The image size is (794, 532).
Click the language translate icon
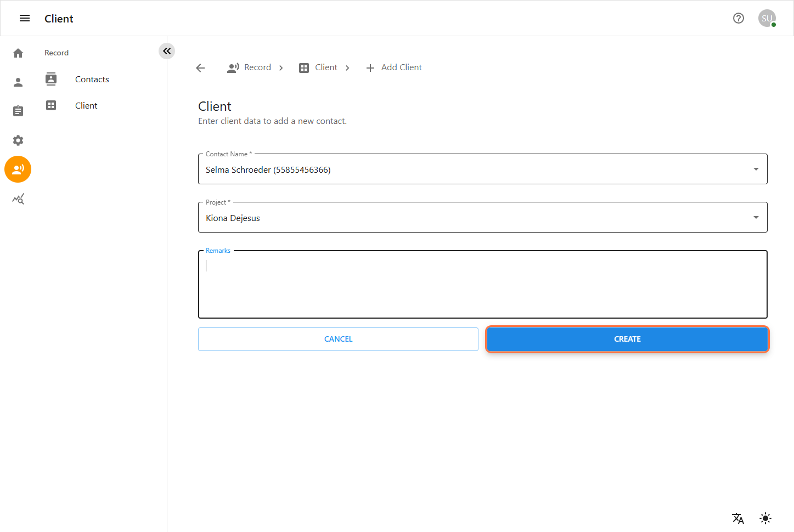[x=737, y=518]
